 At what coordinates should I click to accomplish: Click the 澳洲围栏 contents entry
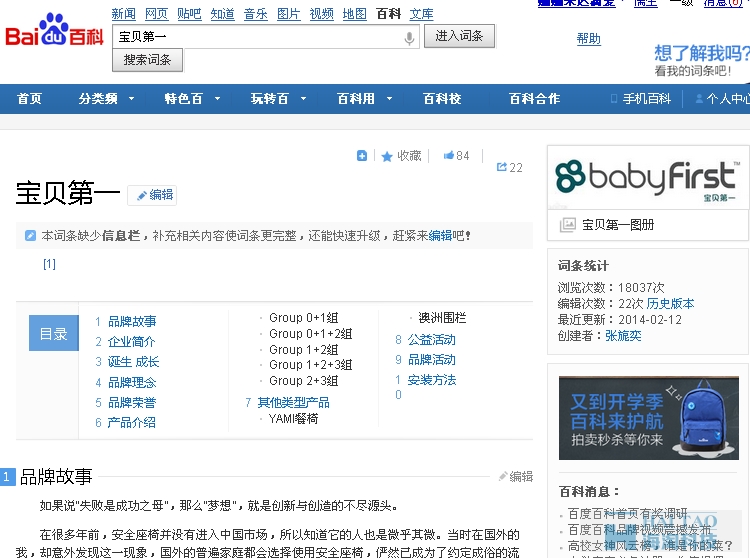[x=442, y=317]
